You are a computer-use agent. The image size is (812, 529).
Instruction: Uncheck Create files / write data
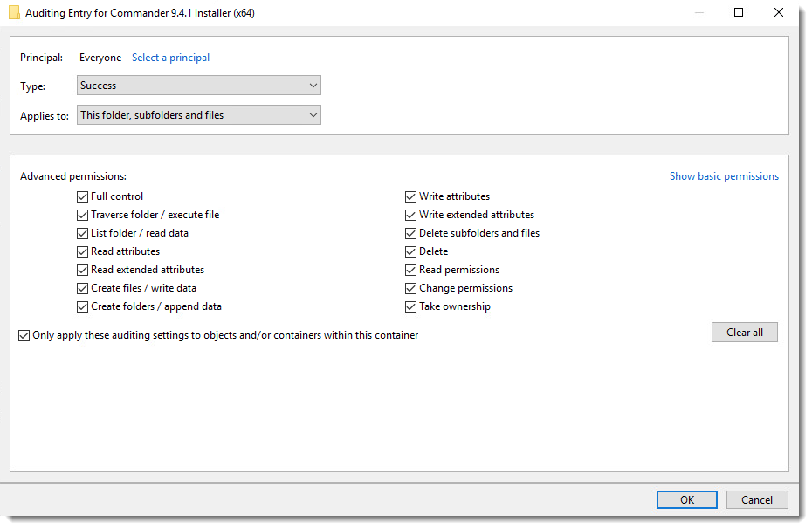(x=82, y=287)
